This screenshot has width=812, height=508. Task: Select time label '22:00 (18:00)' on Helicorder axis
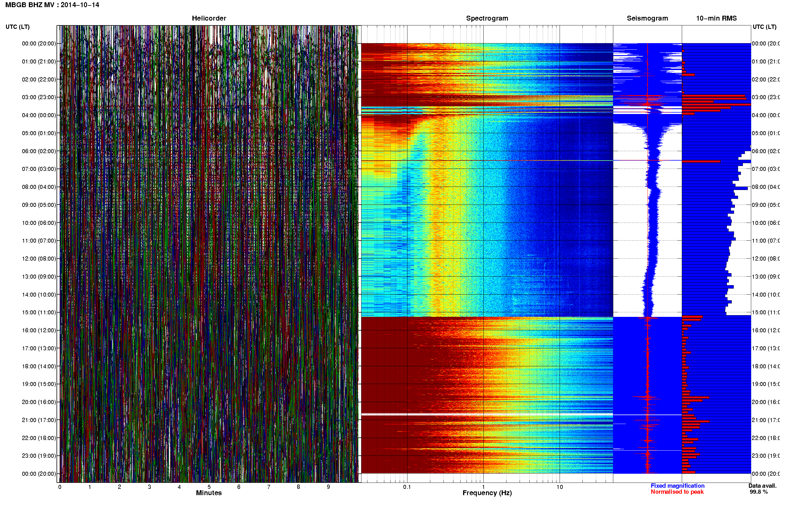[x=39, y=438]
